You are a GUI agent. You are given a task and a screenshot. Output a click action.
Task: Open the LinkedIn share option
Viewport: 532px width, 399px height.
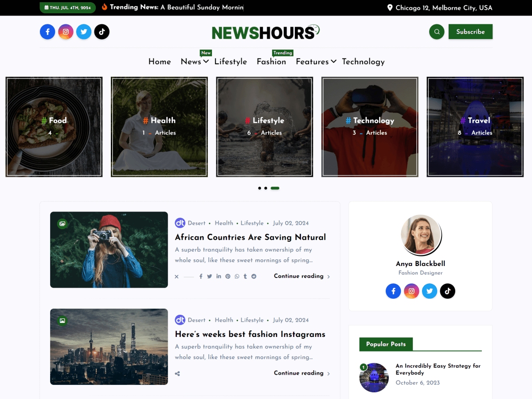pyautogui.click(x=219, y=276)
